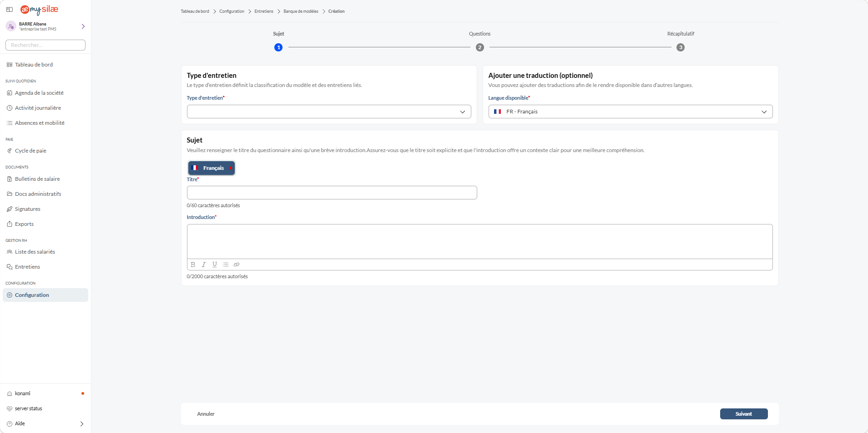Screen dimensions: 868x433
Task: Click the Liste des salariés people icon
Action: 10,252
